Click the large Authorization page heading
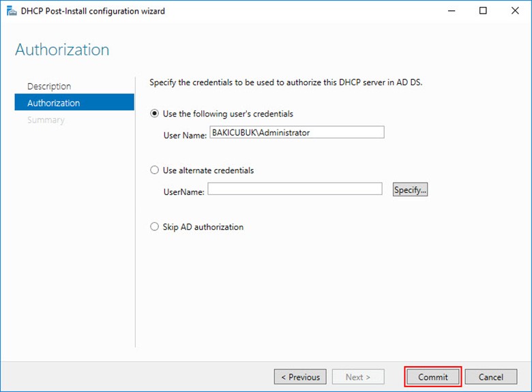This screenshot has height=392, width=532. point(62,50)
